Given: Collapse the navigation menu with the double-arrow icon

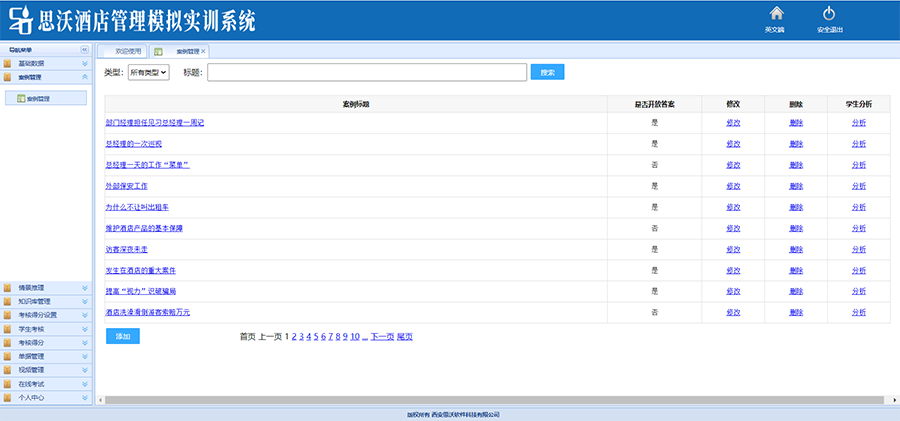Looking at the screenshot, I should click(84, 49).
